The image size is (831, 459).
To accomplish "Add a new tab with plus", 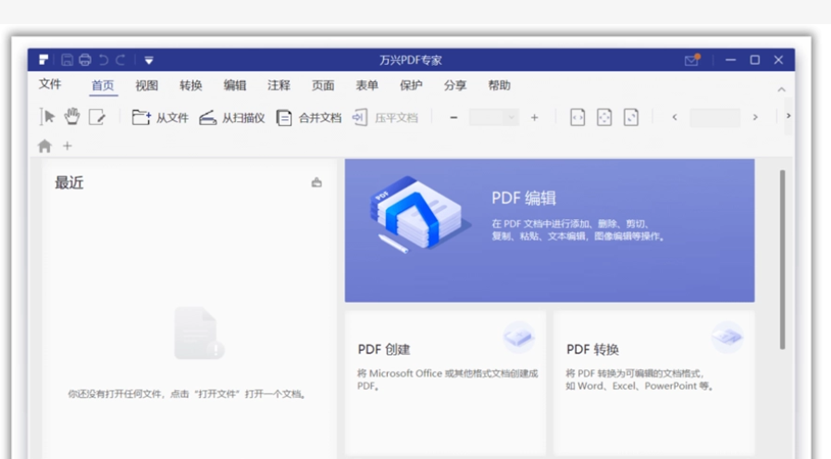I will pyautogui.click(x=67, y=146).
